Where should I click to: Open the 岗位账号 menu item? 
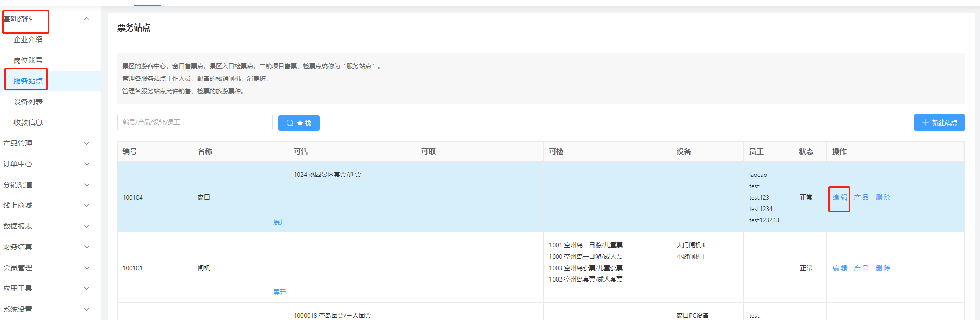(28, 60)
